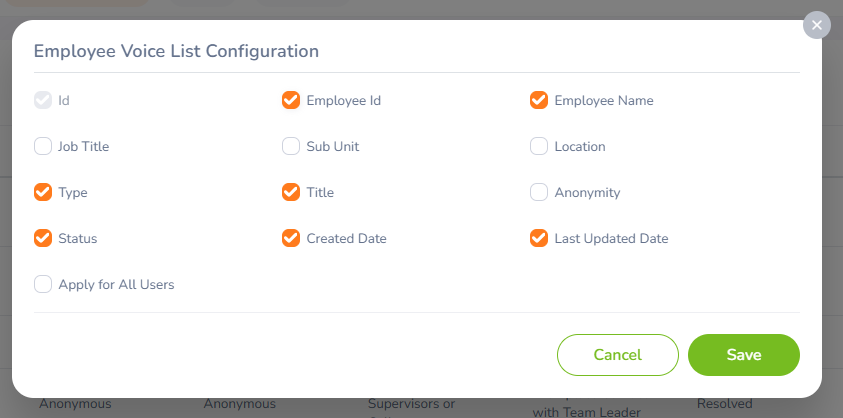
Task: Tick the Sub Unit checkbox
Action: pos(291,146)
